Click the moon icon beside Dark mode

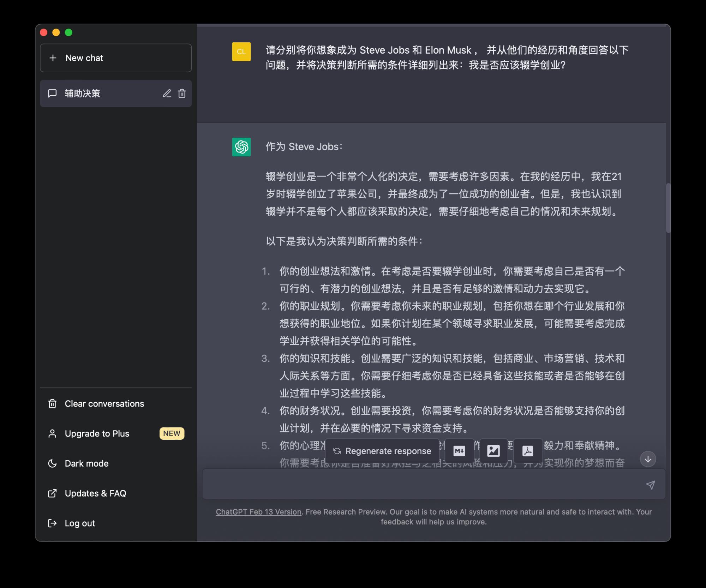52,463
